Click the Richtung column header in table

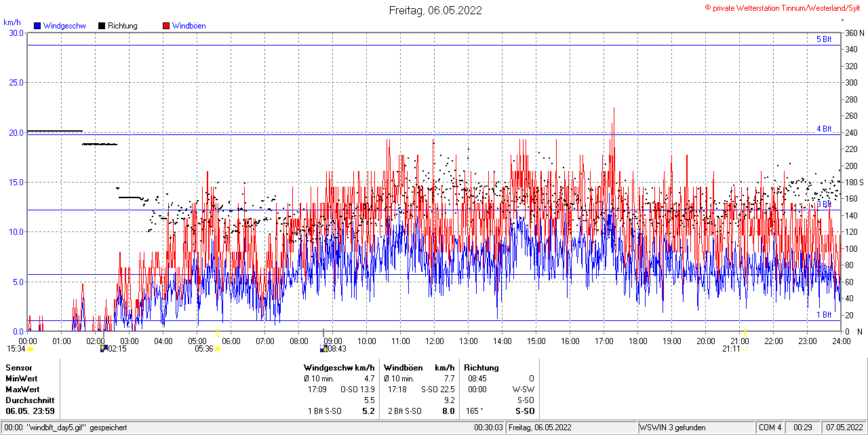481,368
